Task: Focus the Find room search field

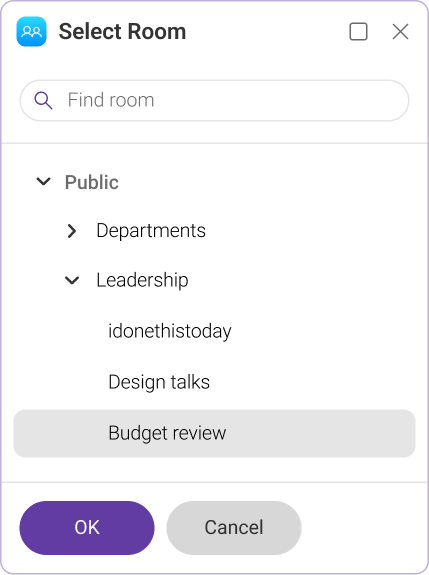Action: 214,100
